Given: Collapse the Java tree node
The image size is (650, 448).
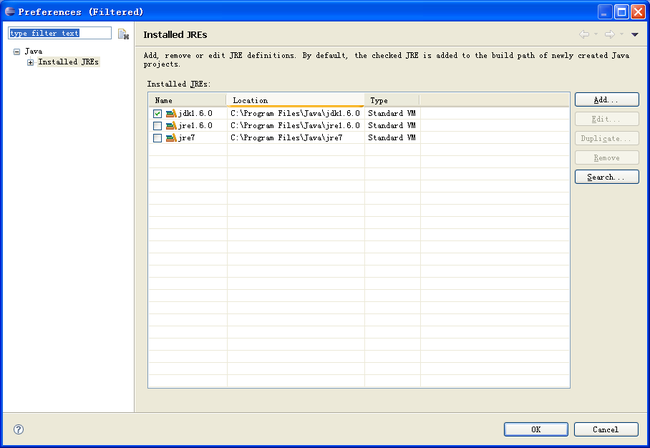Looking at the screenshot, I should 17,52.
